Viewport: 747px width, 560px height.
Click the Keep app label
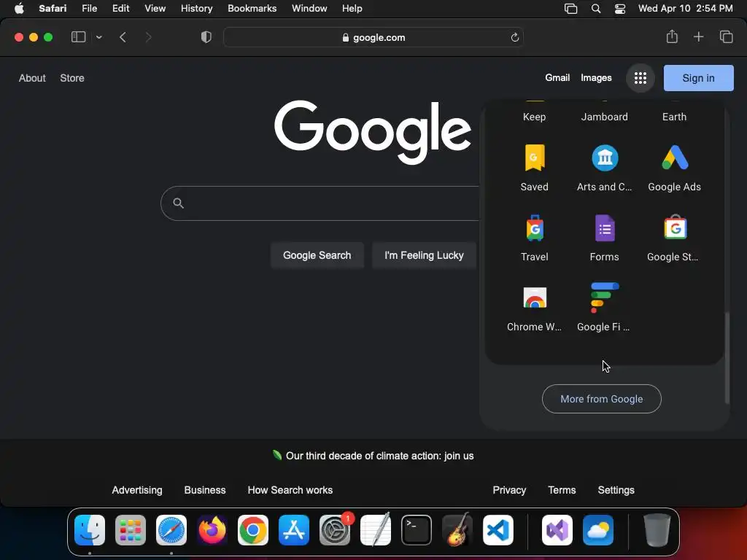tap(534, 117)
